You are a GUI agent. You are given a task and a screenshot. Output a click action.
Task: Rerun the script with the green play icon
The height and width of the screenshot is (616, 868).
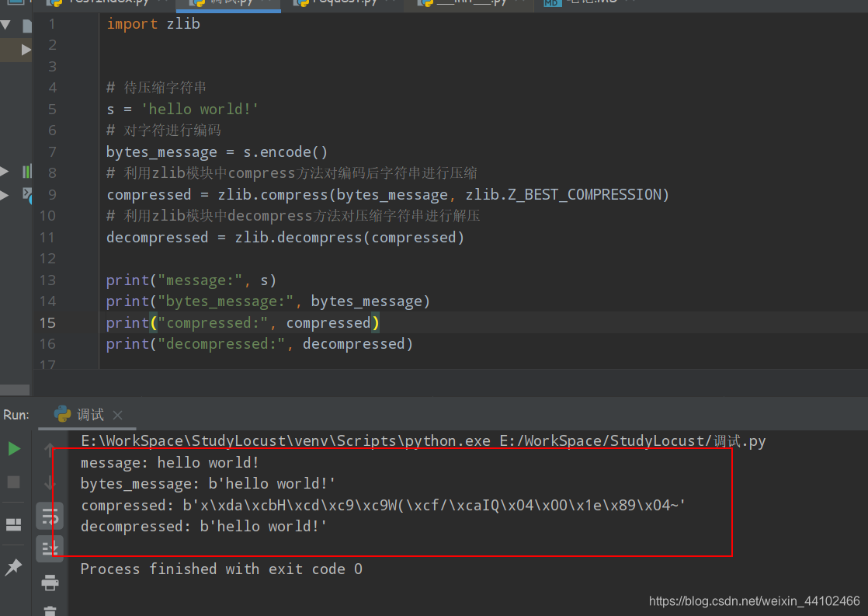15,449
